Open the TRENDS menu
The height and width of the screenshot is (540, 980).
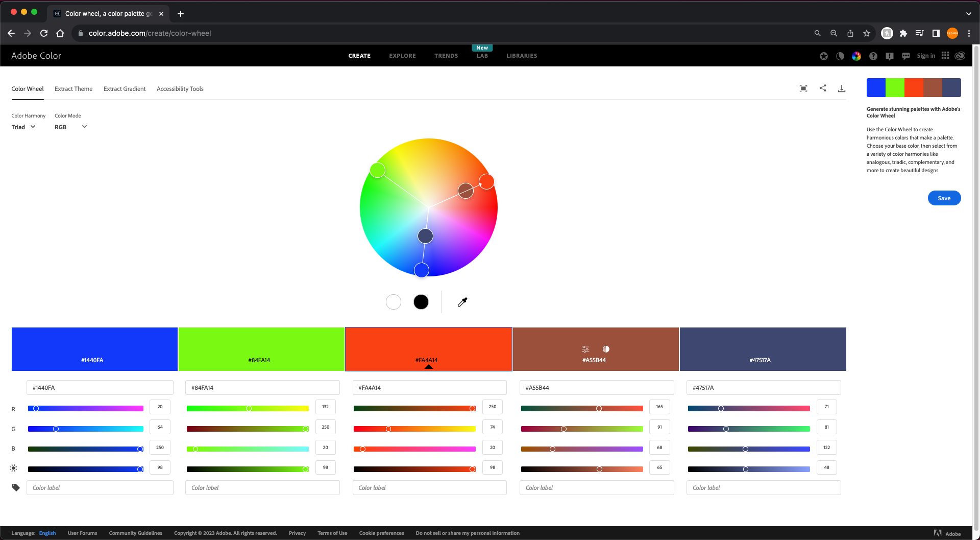(446, 56)
